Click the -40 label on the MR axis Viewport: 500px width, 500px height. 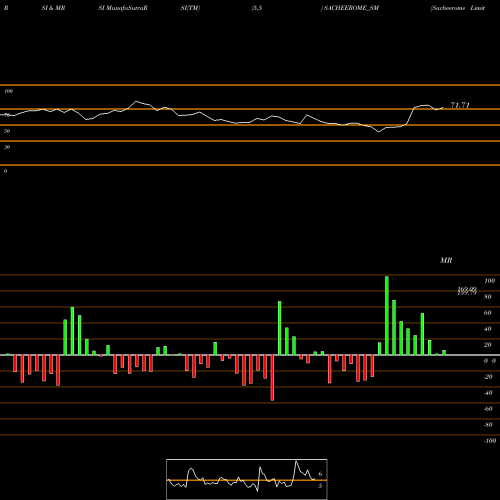(x=488, y=393)
